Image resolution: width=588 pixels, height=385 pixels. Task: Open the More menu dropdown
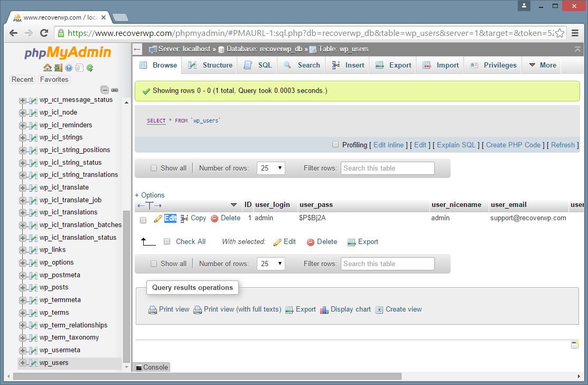[x=542, y=65]
